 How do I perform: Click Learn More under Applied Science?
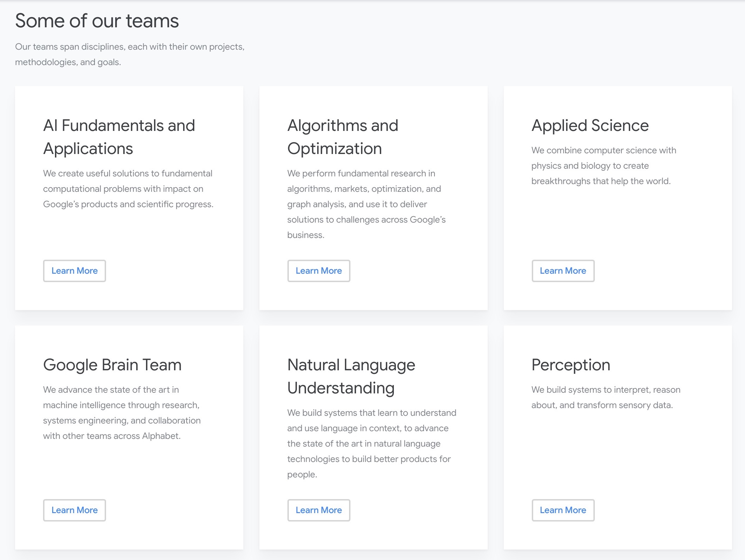point(563,271)
